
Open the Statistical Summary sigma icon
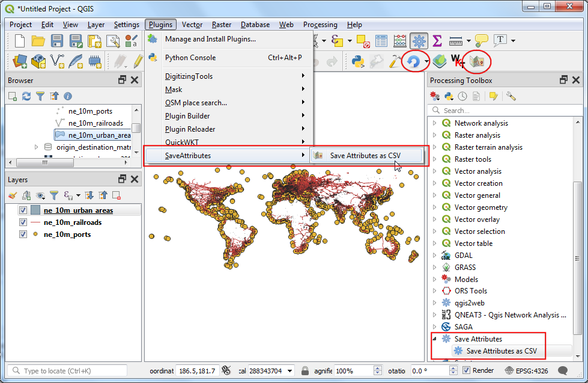tap(437, 41)
